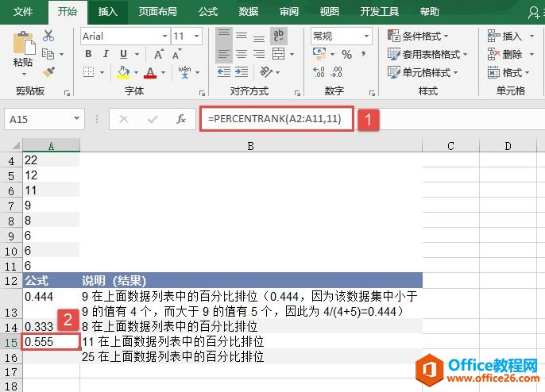Switch to the 插入 ribbon tab
Viewport: 545px width, 392px height.
(x=107, y=12)
